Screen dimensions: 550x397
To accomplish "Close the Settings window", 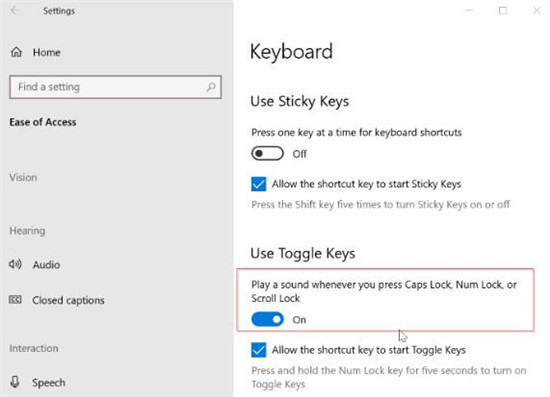I will 537,11.
